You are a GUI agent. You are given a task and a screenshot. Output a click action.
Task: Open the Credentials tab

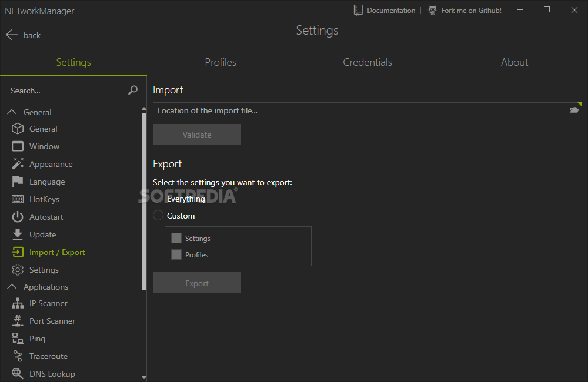[x=367, y=62]
